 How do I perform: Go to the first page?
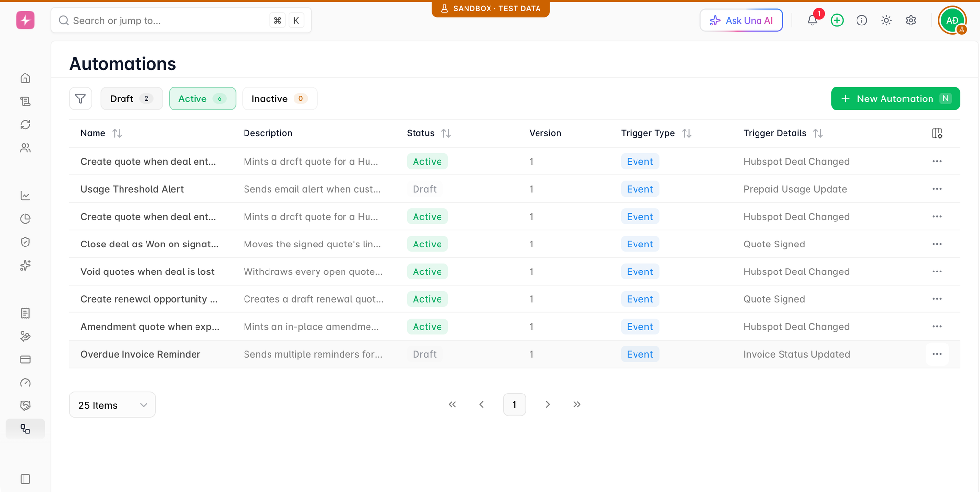(452, 404)
